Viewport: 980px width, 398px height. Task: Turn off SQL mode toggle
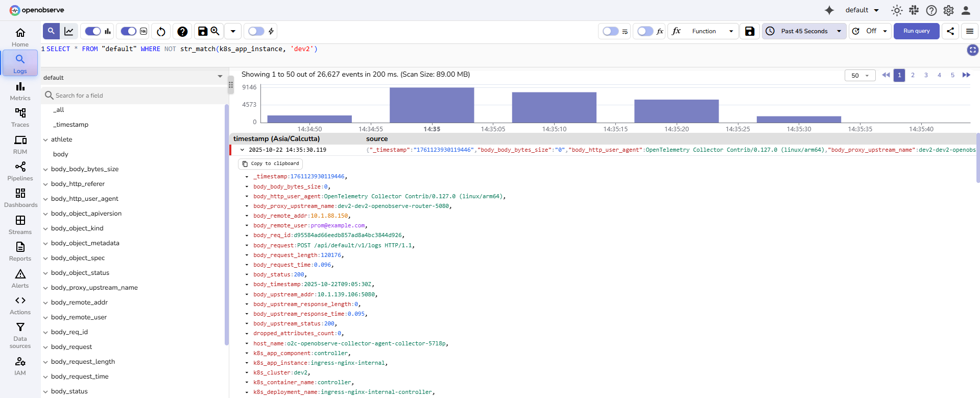click(x=128, y=31)
